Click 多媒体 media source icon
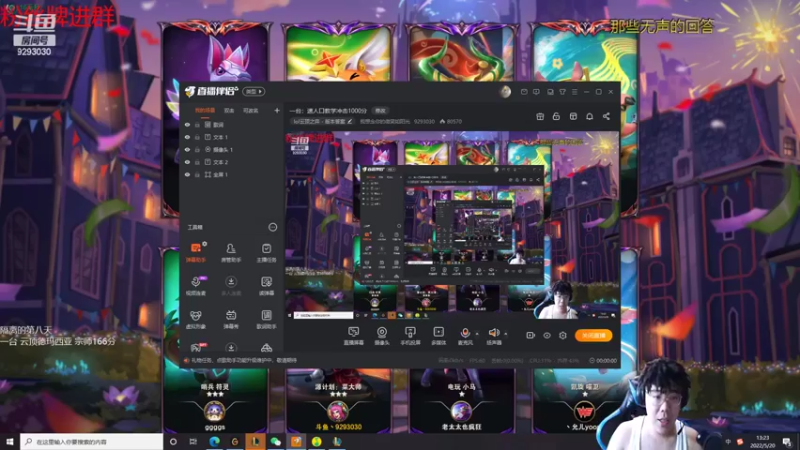The image size is (800, 450). [438, 336]
